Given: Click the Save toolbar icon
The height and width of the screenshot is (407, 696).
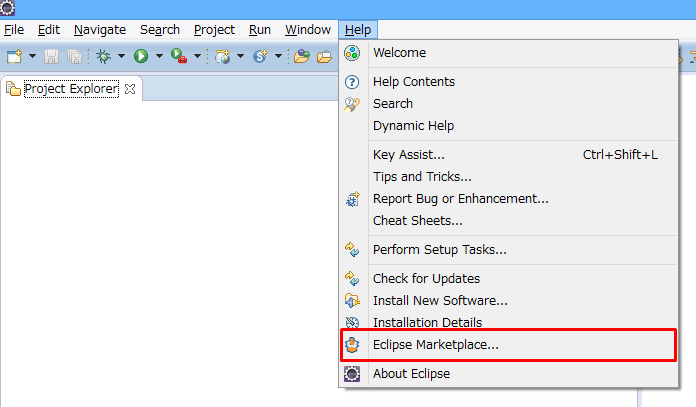Looking at the screenshot, I should pyautogui.click(x=51, y=56).
